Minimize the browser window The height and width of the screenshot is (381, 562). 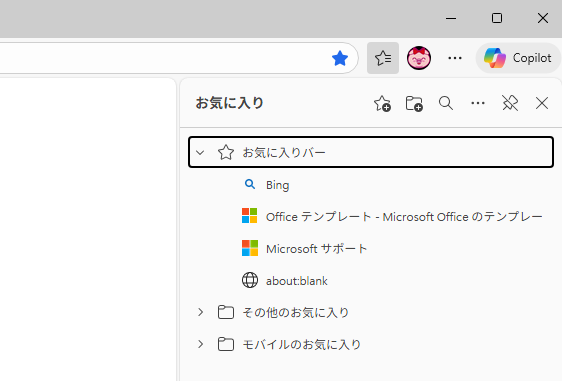pyautogui.click(x=451, y=18)
